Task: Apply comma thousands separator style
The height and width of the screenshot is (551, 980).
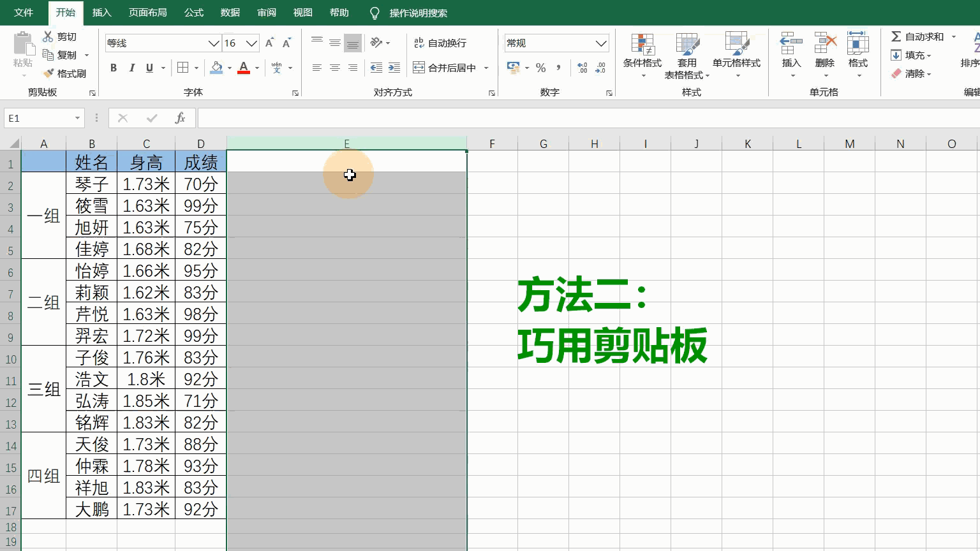Action: pyautogui.click(x=559, y=68)
